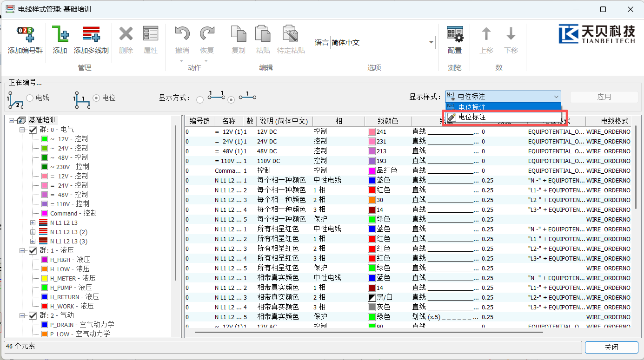Click the 撤消 undo icon

pyautogui.click(x=182, y=35)
